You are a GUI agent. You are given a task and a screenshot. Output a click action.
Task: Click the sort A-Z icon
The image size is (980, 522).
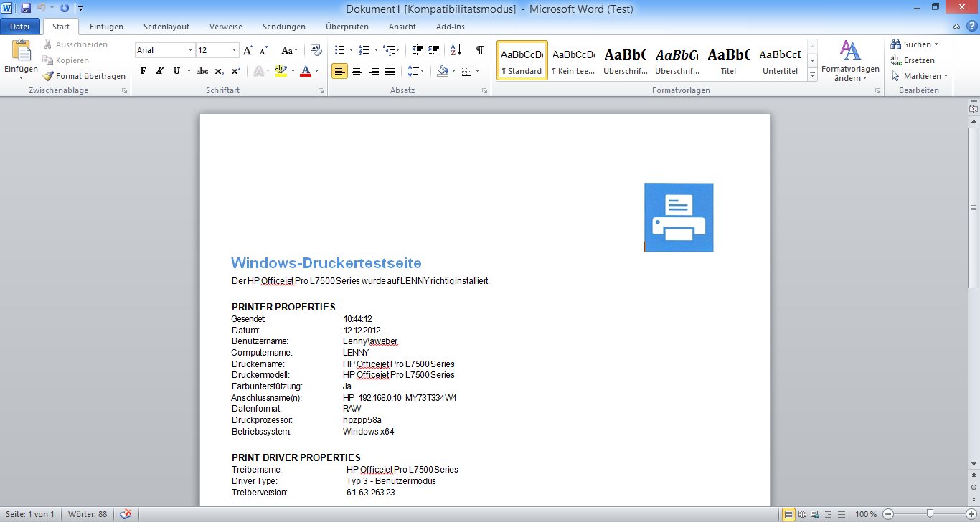tap(456, 50)
